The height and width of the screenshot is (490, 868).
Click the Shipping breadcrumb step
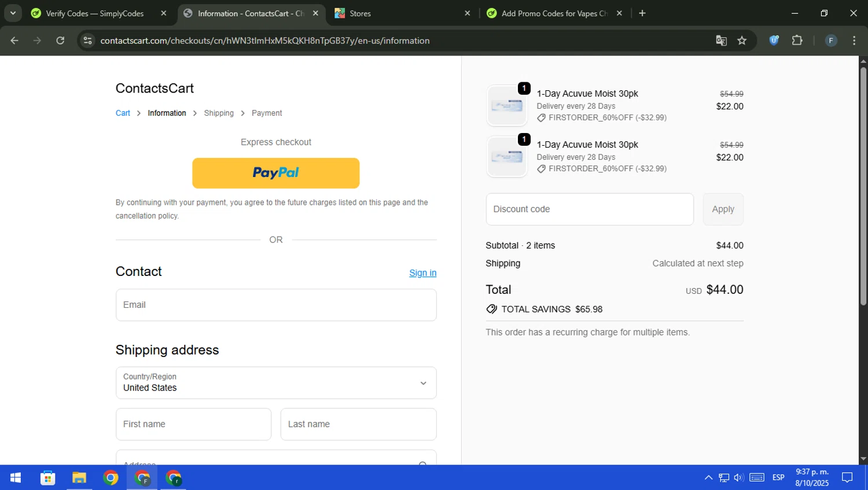coord(219,113)
